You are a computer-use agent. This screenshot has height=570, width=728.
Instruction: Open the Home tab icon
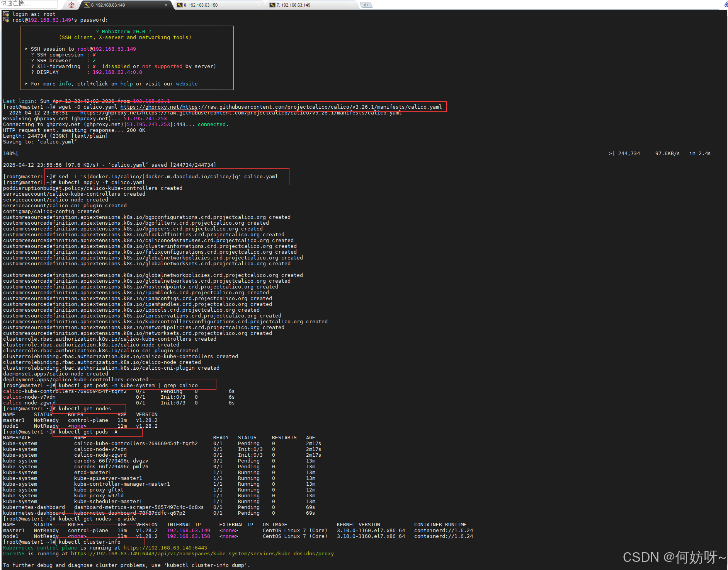[71, 5]
